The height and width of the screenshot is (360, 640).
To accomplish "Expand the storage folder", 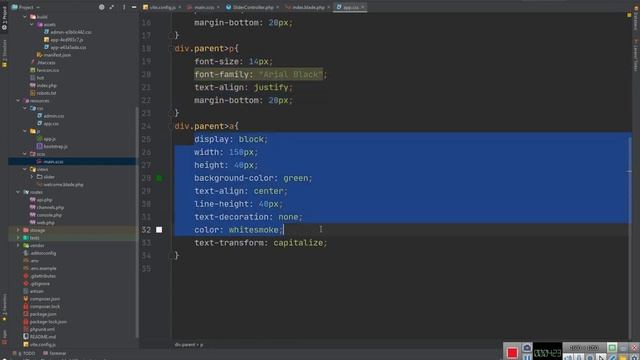I will pos(18,230).
